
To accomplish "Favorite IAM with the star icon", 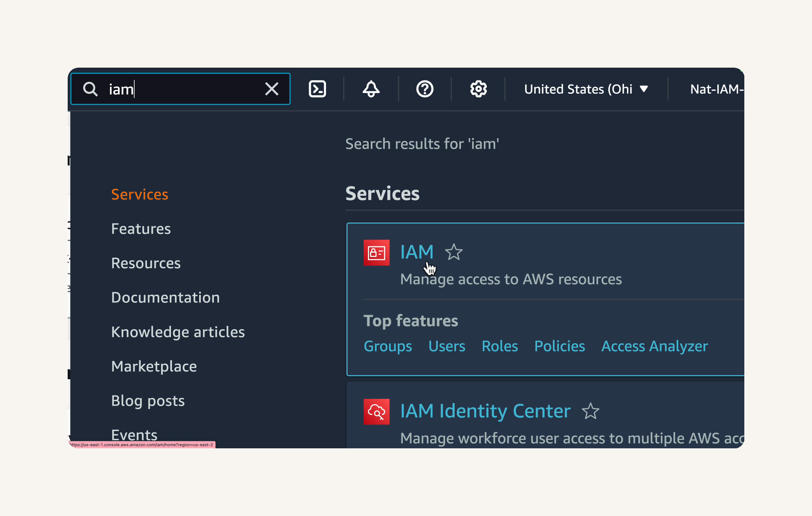I will tap(454, 252).
